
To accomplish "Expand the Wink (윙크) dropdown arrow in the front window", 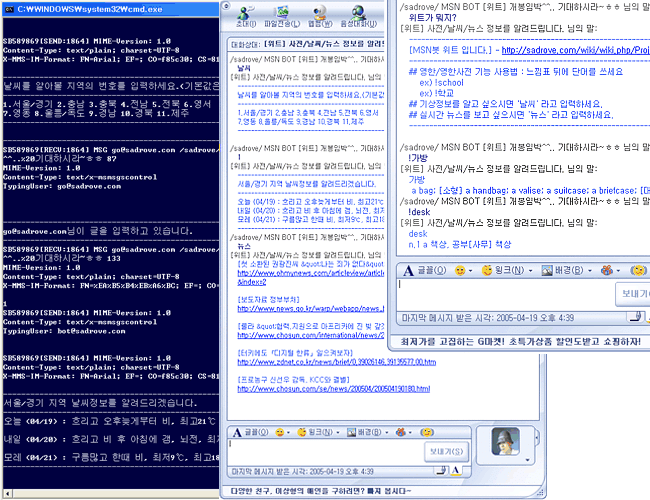I will [x=531, y=271].
